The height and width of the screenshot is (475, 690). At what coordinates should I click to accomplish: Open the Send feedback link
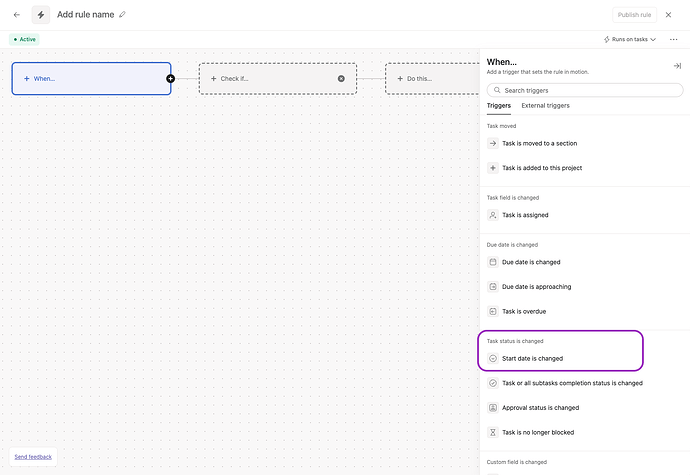(33, 457)
